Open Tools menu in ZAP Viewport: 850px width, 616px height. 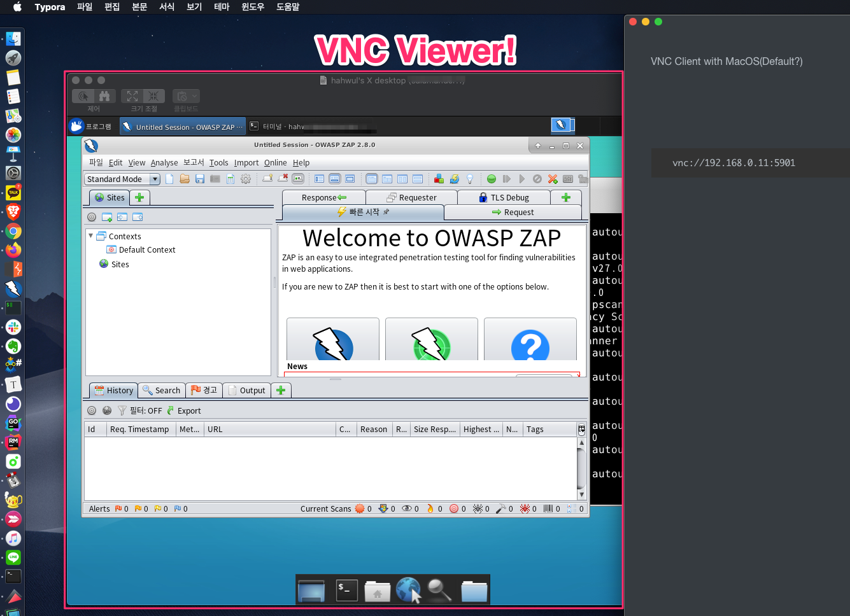point(218,162)
